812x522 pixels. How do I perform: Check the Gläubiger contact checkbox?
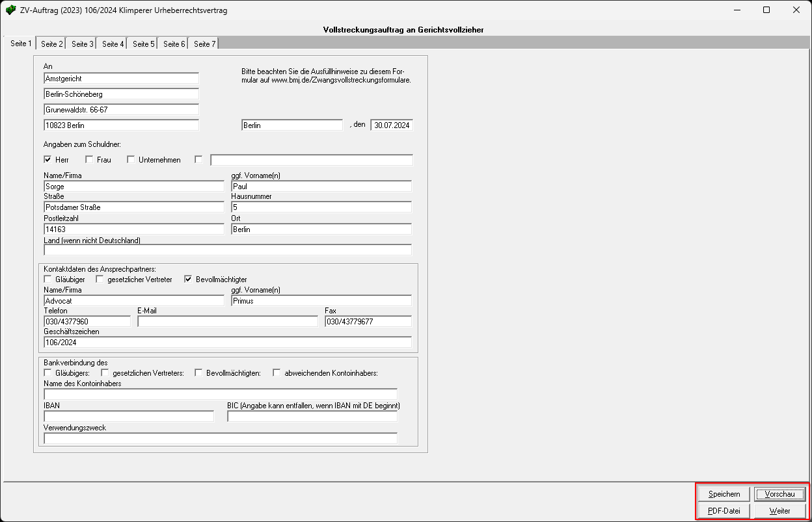[x=47, y=280]
